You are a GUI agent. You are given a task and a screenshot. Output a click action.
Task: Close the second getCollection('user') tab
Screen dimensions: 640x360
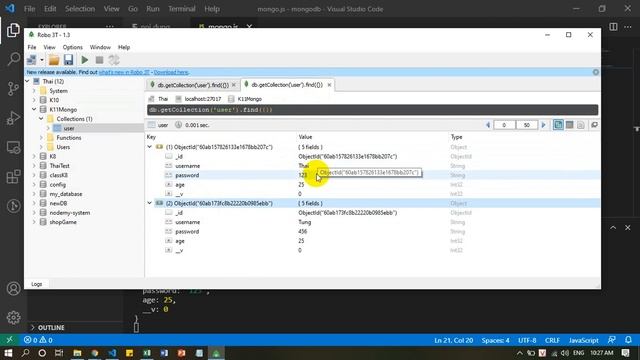click(x=329, y=85)
